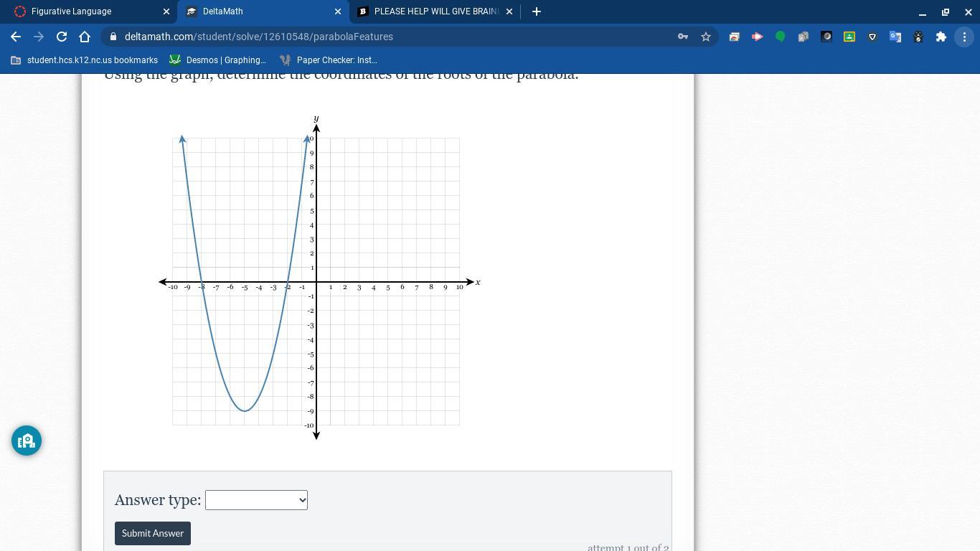Click the green circle extension icon

(781, 37)
